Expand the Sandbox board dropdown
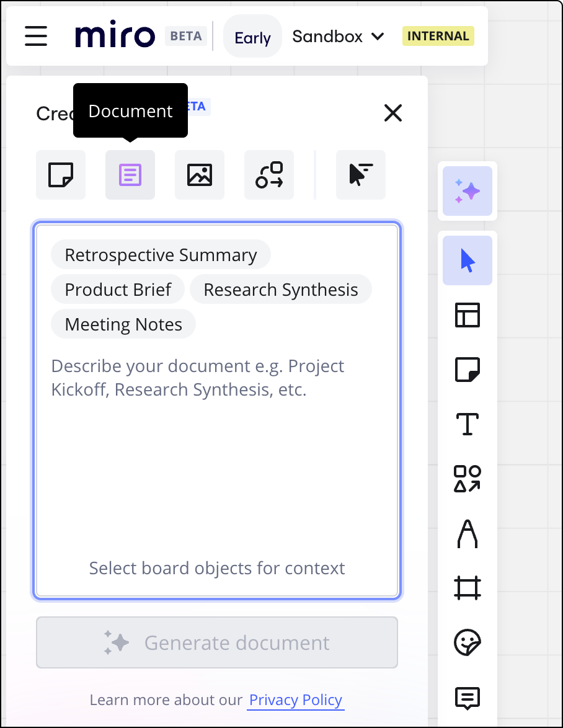The height and width of the screenshot is (728, 563). coord(338,36)
